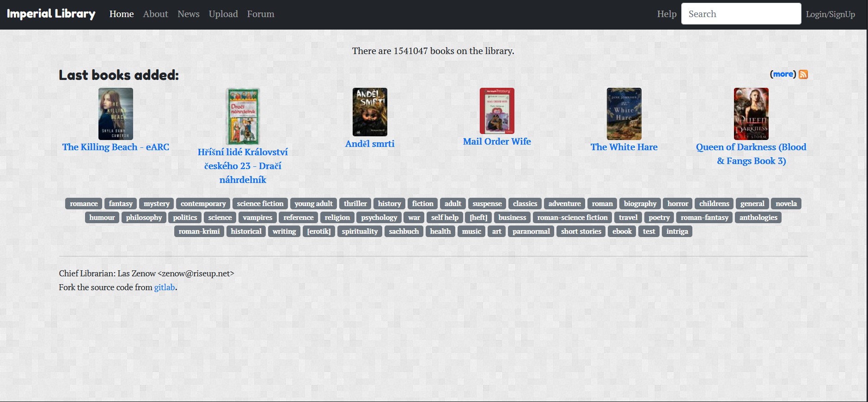The image size is (868, 402).
Task: Select the anthologies tag
Action: click(758, 218)
